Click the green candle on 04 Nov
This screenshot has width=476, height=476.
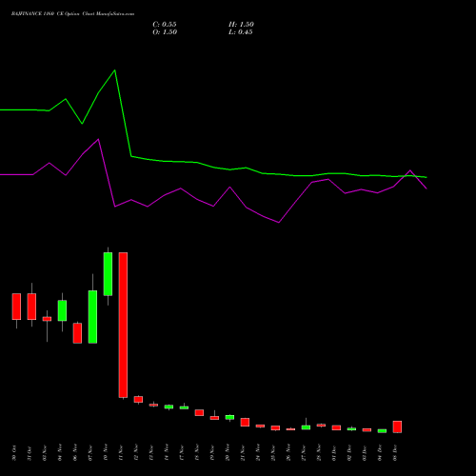(62, 310)
